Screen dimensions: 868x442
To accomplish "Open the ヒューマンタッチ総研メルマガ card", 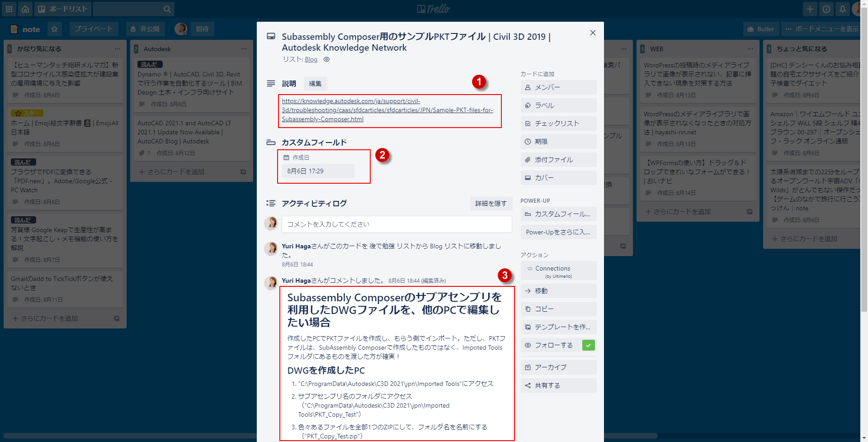I will pos(65,80).
